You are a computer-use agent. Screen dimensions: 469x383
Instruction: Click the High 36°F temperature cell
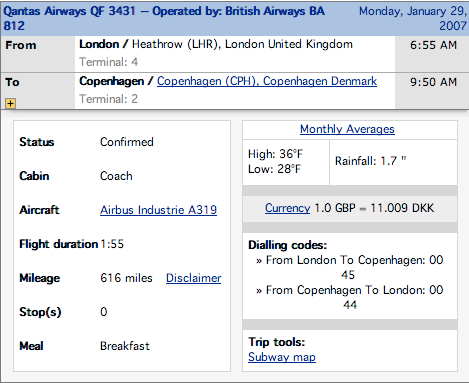tap(286, 162)
